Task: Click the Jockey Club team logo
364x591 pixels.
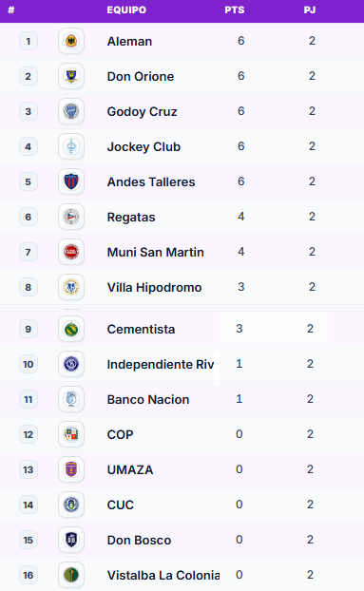Action: point(71,146)
